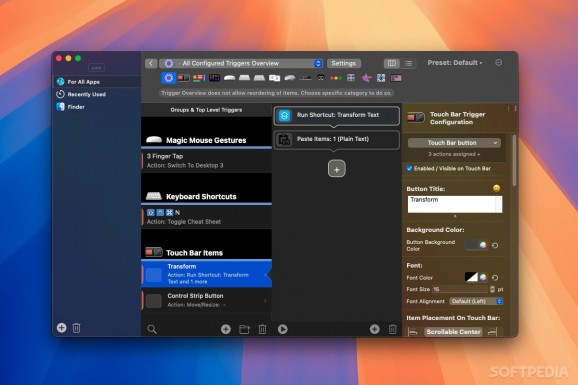
Task: Search triggers using the magnifier icon
Action: tap(152, 329)
